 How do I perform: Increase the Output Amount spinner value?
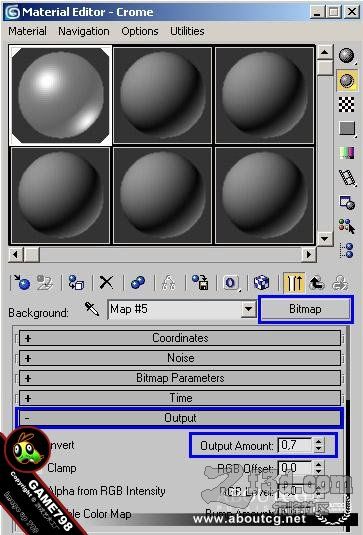318,442
